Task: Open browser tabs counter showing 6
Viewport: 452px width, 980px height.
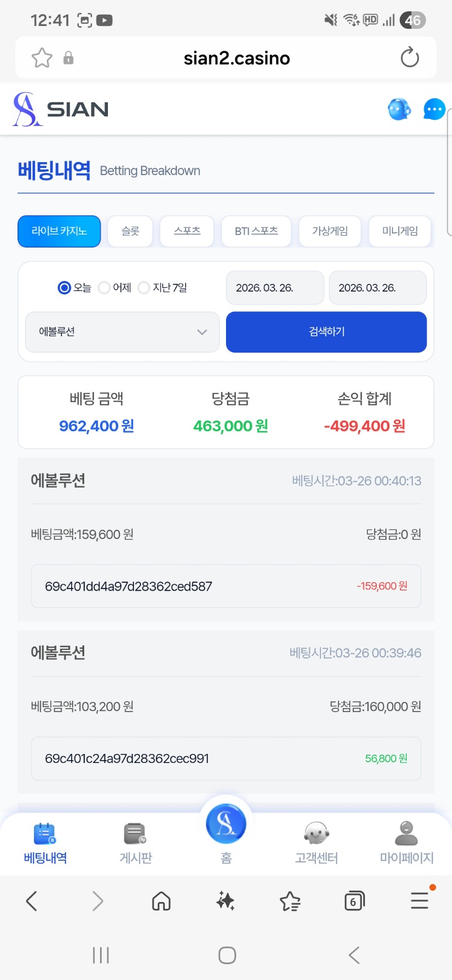Action: pyautogui.click(x=354, y=901)
